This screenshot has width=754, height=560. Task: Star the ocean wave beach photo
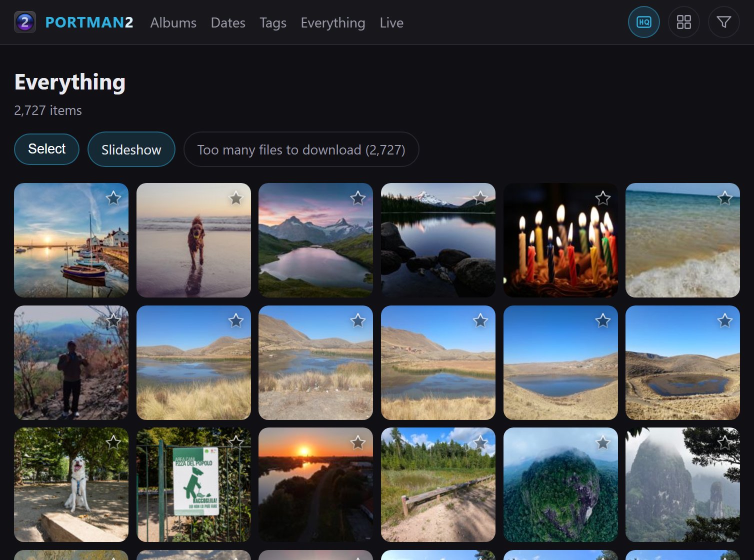pos(725,198)
